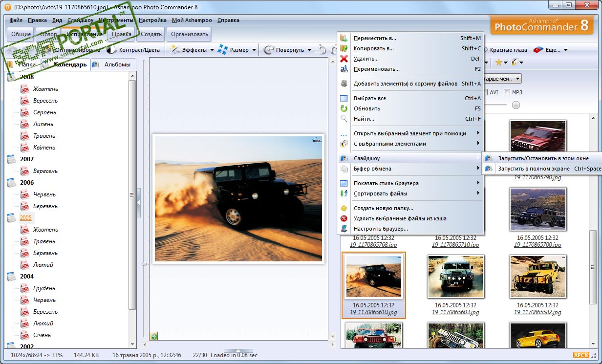Click the dice icon in browser toolbar

point(515,62)
